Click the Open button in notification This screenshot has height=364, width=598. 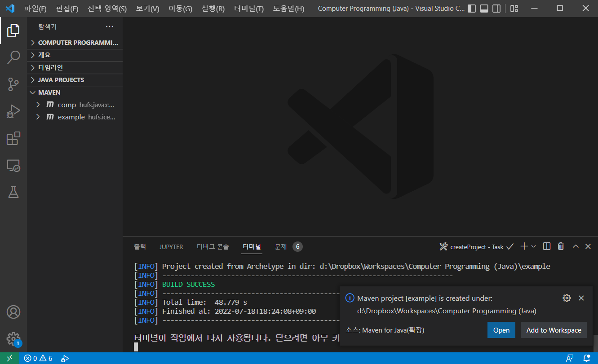tap(501, 330)
